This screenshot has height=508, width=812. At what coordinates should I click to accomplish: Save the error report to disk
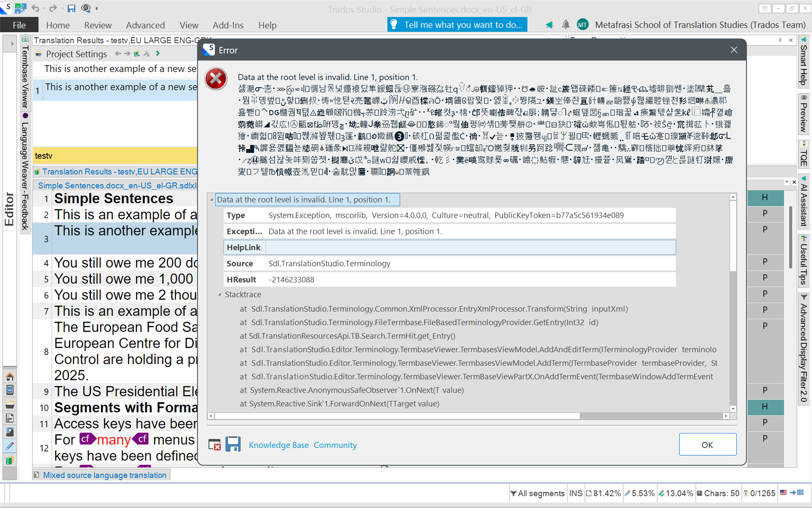click(233, 444)
